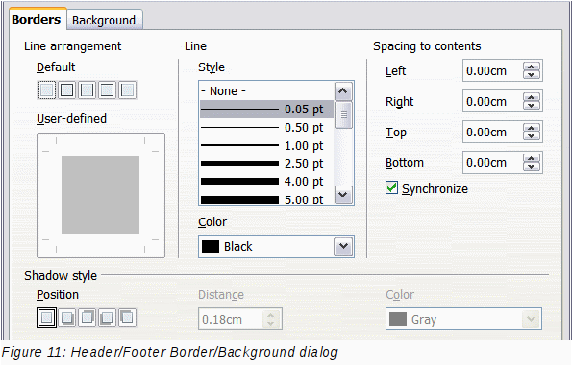The image size is (572, 366).
Task: Select the Borders tab
Action: pyautogui.click(x=36, y=19)
